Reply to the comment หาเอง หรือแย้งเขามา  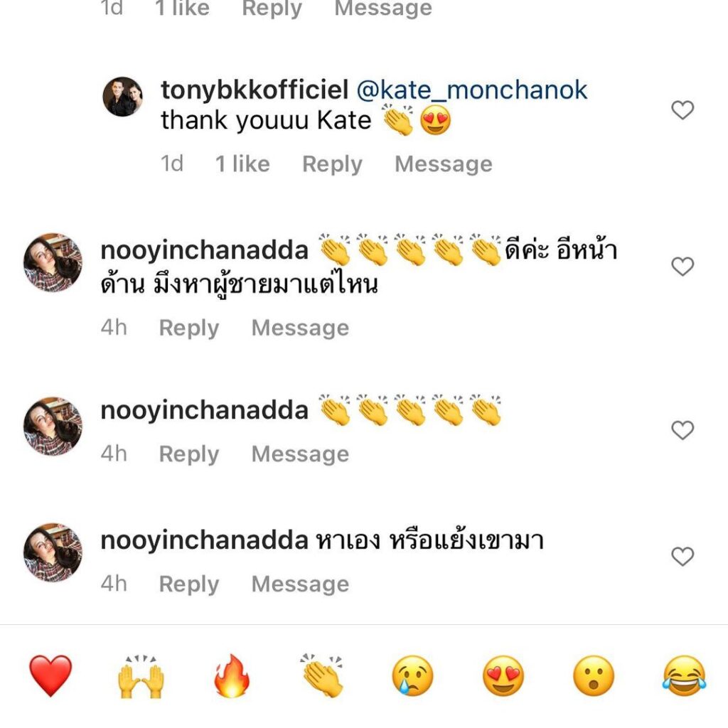(188, 584)
